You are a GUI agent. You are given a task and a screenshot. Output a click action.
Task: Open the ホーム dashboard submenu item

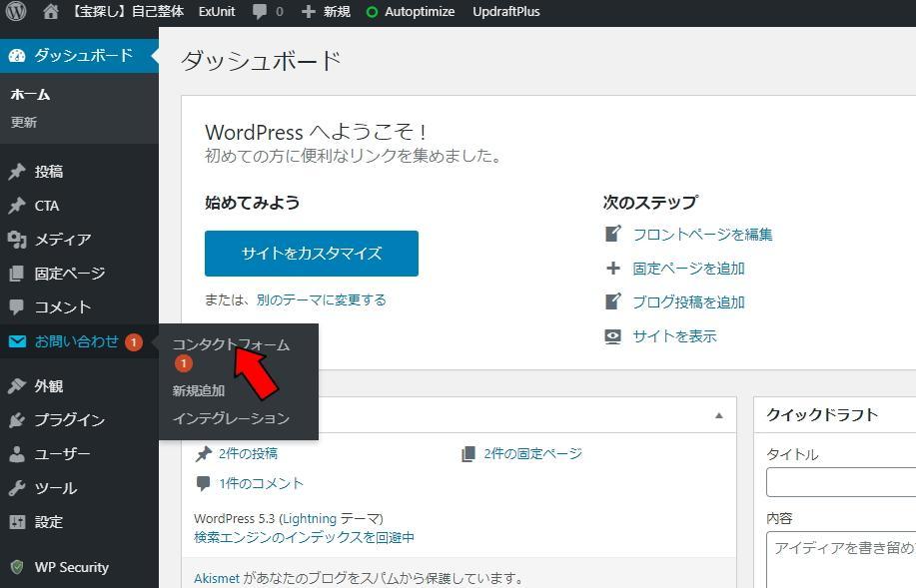30,94
